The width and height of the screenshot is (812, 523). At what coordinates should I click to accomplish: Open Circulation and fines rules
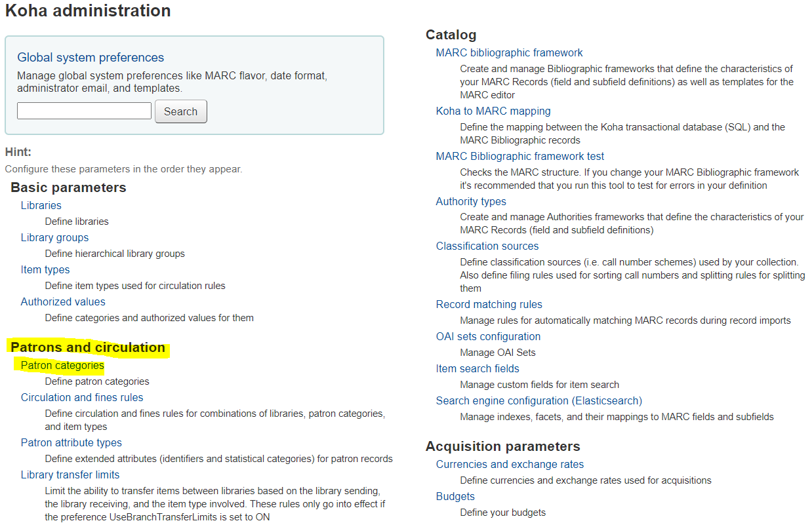click(x=82, y=397)
